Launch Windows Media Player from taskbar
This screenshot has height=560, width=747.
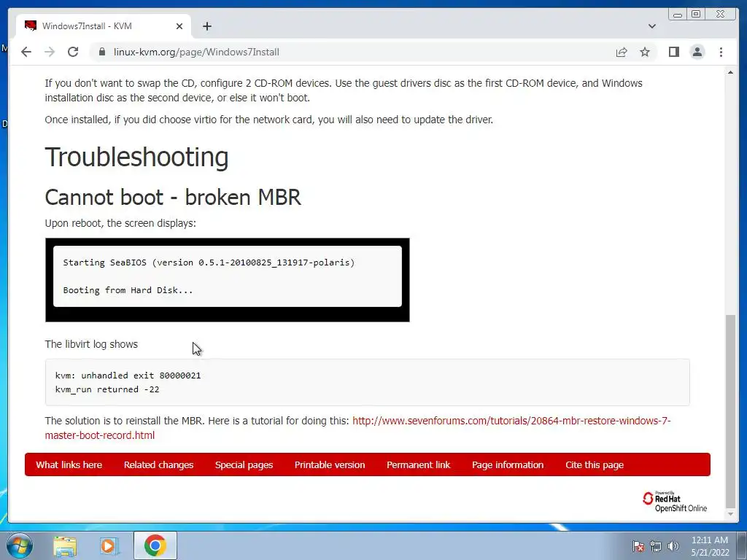pyautogui.click(x=109, y=545)
